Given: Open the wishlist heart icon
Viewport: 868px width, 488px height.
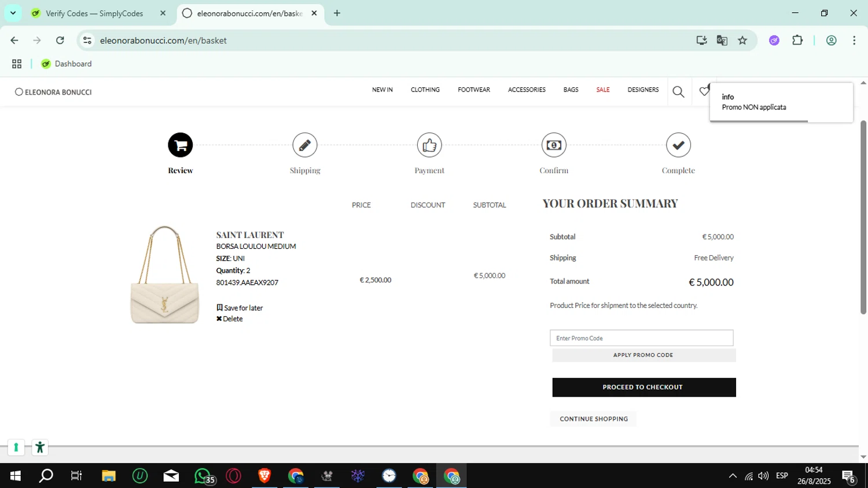Looking at the screenshot, I should point(704,91).
